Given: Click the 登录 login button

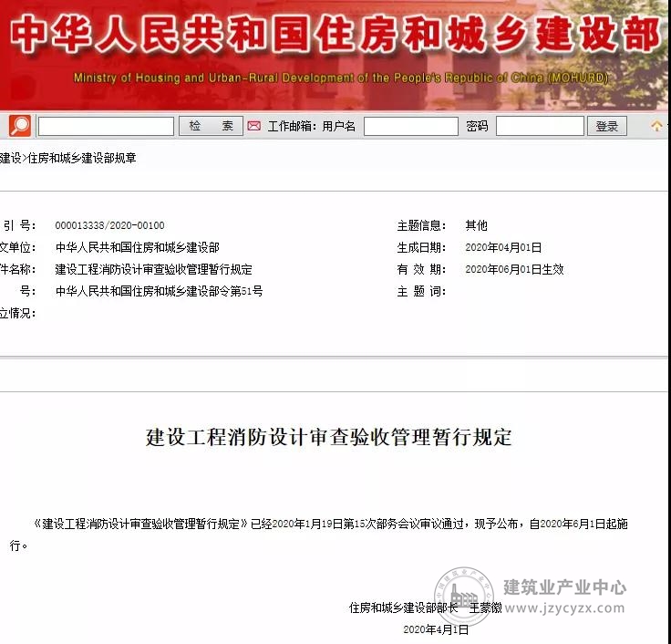Looking at the screenshot, I should (x=607, y=126).
